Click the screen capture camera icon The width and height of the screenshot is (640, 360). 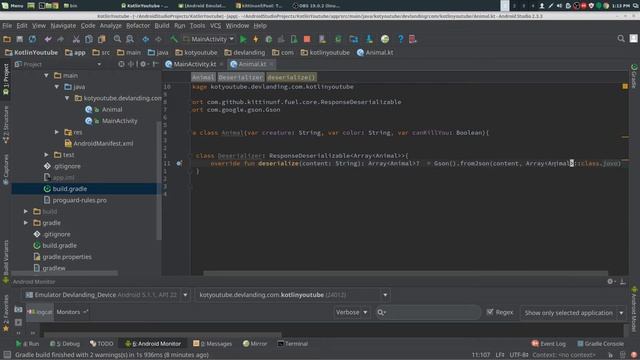(x=18, y=309)
